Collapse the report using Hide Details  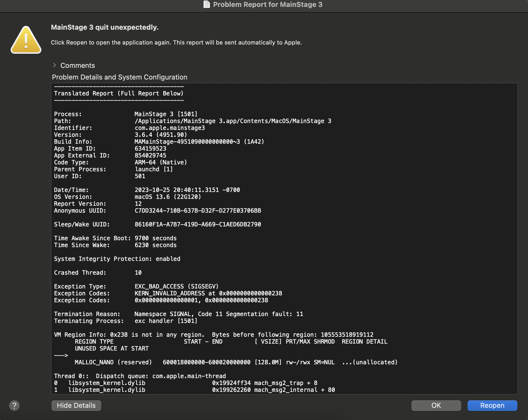(x=76, y=405)
